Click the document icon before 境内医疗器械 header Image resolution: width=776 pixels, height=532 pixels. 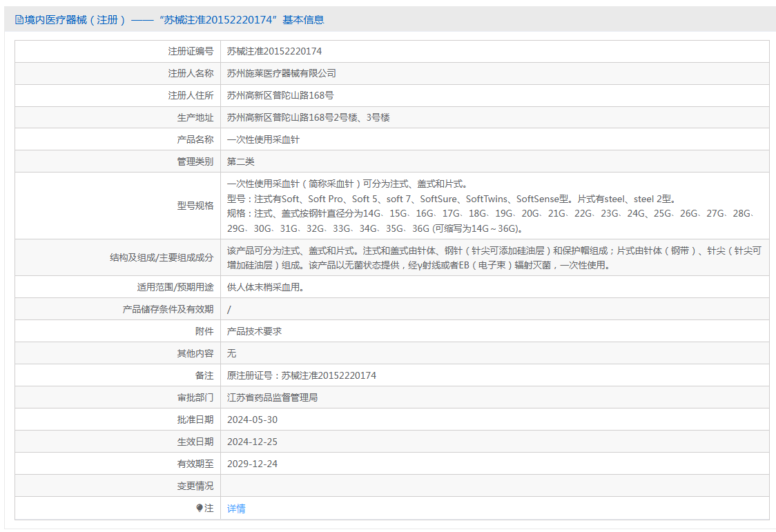[x=19, y=20]
